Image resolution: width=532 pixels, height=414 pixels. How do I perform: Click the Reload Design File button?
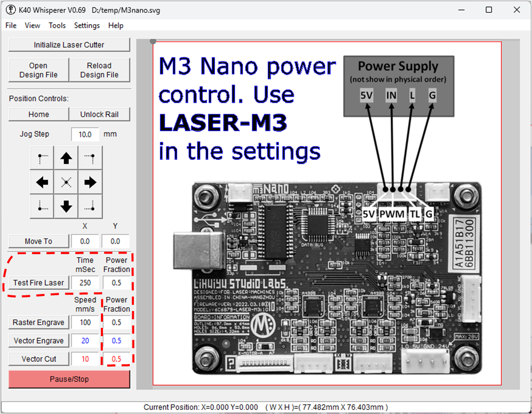point(99,70)
